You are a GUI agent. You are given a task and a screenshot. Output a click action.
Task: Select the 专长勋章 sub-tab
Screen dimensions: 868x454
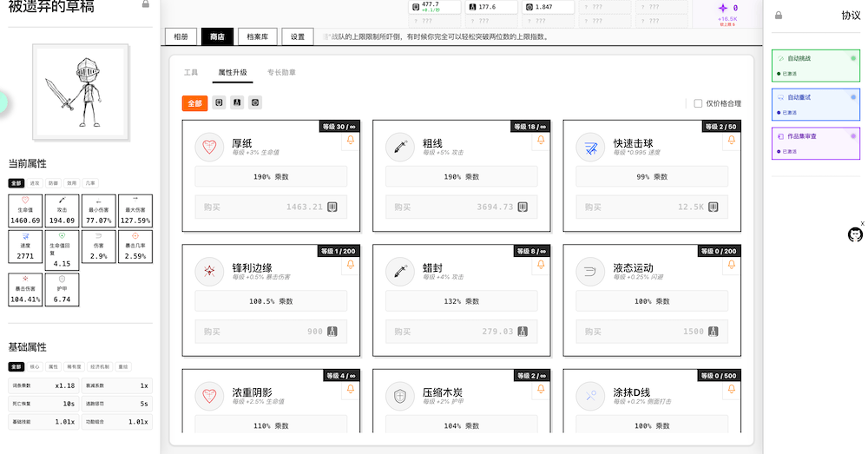[x=281, y=73]
